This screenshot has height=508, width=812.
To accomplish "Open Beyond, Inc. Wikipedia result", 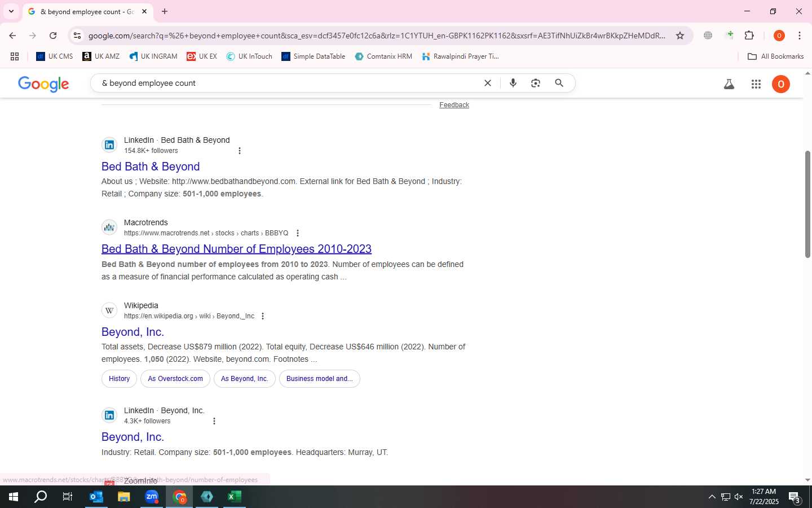I will pyautogui.click(x=133, y=332).
